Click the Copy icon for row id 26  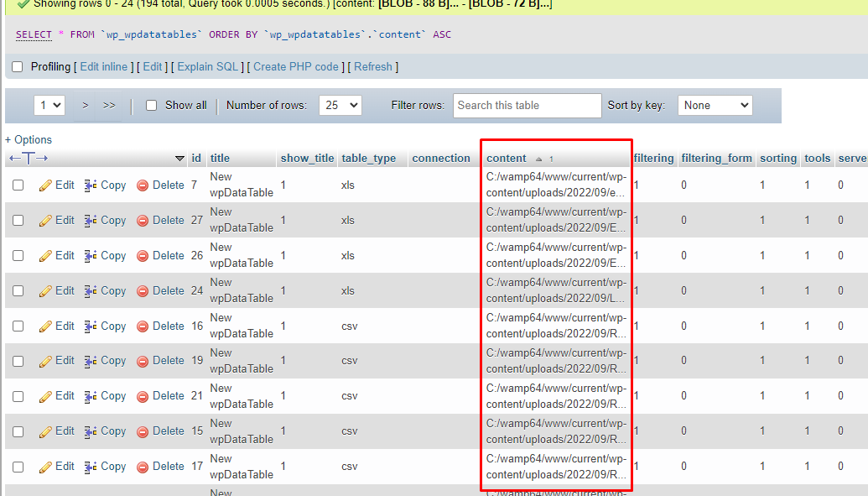point(91,255)
